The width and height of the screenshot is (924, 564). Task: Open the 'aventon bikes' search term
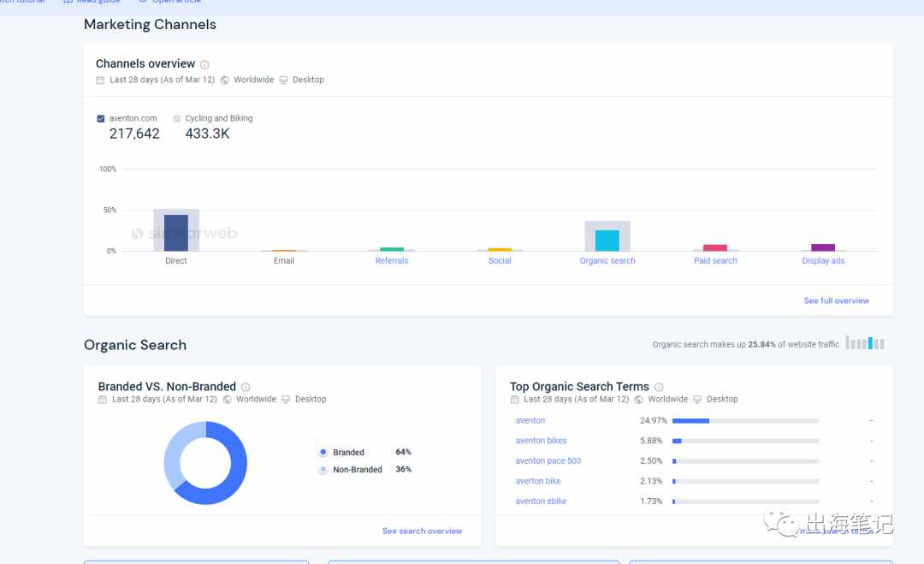pos(541,440)
